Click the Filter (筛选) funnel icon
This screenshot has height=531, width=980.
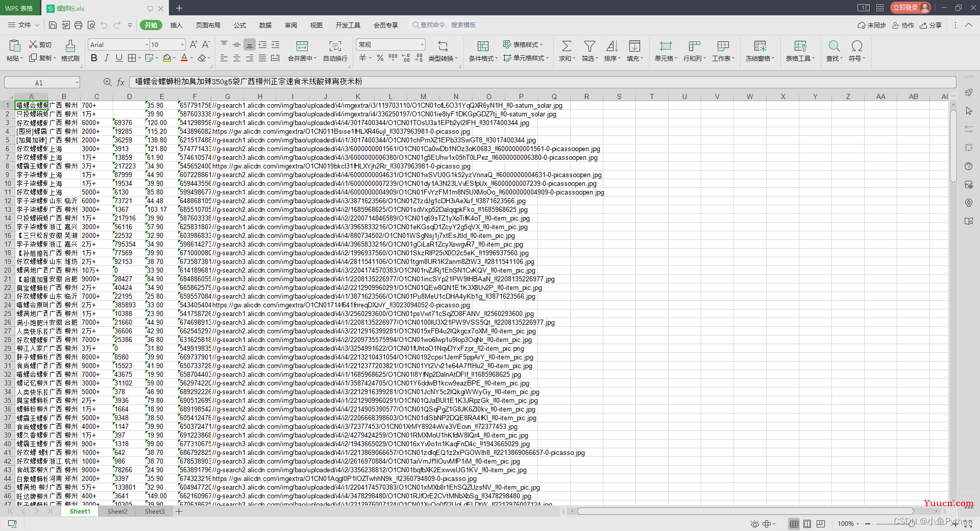coord(590,46)
